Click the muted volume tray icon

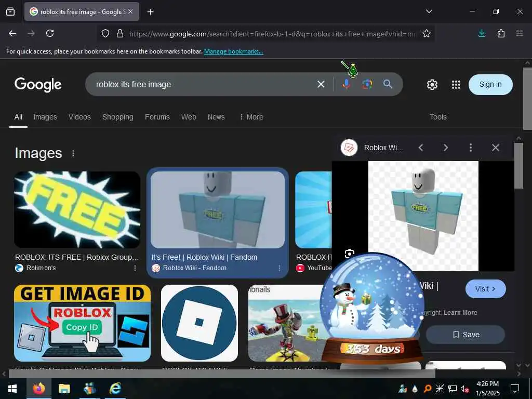(x=465, y=389)
